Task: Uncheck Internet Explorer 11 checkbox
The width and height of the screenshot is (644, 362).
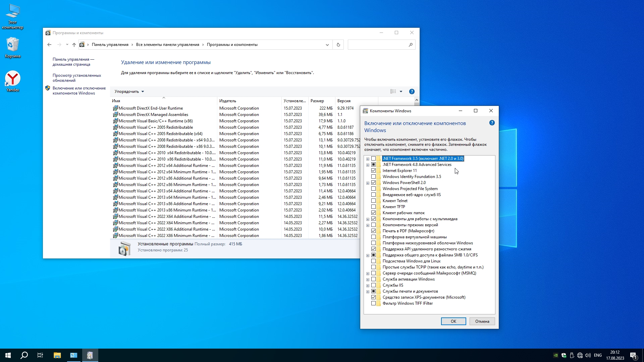Action: point(373,171)
